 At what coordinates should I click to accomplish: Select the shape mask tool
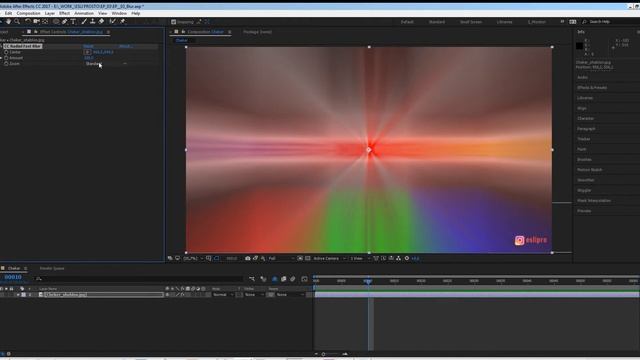click(56, 21)
